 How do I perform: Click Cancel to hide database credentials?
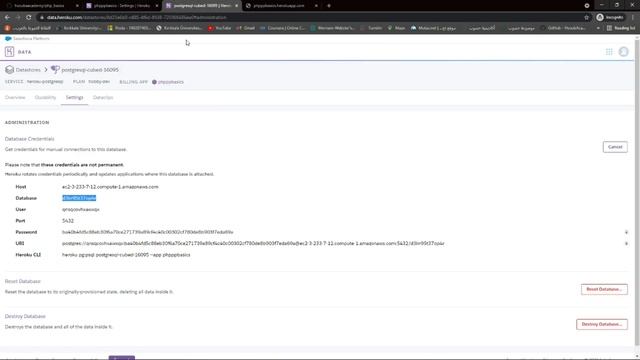[615, 147]
